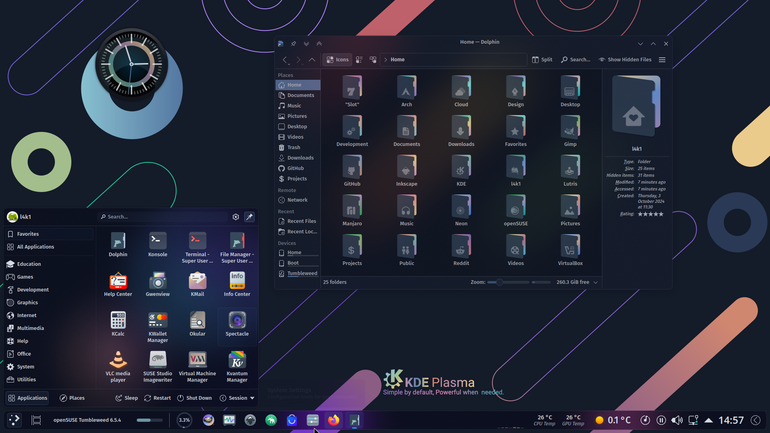Image resolution: width=770 pixels, height=433 pixels.
Task: Select All Applications category
Action: coord(49,247)
